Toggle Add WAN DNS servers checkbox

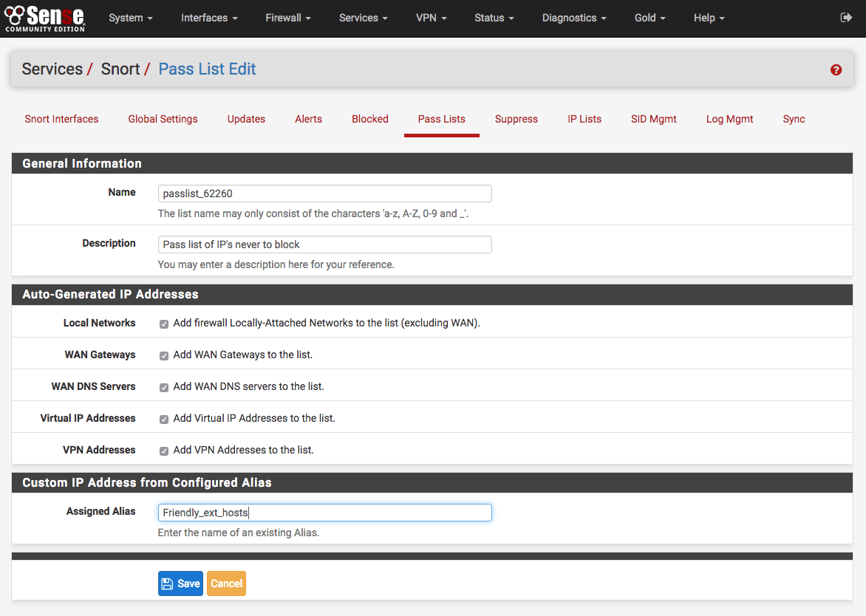click(163, 387)
